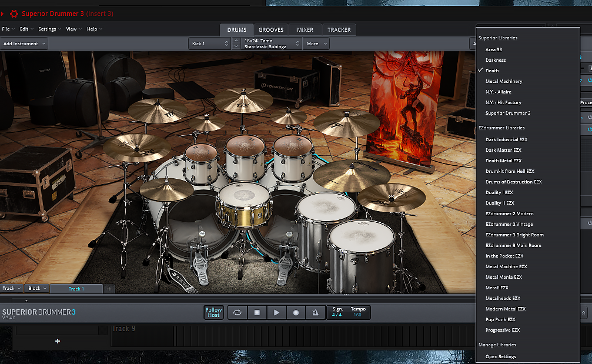
Task: Toggle the Follow Host button
Action: (213, 312)
